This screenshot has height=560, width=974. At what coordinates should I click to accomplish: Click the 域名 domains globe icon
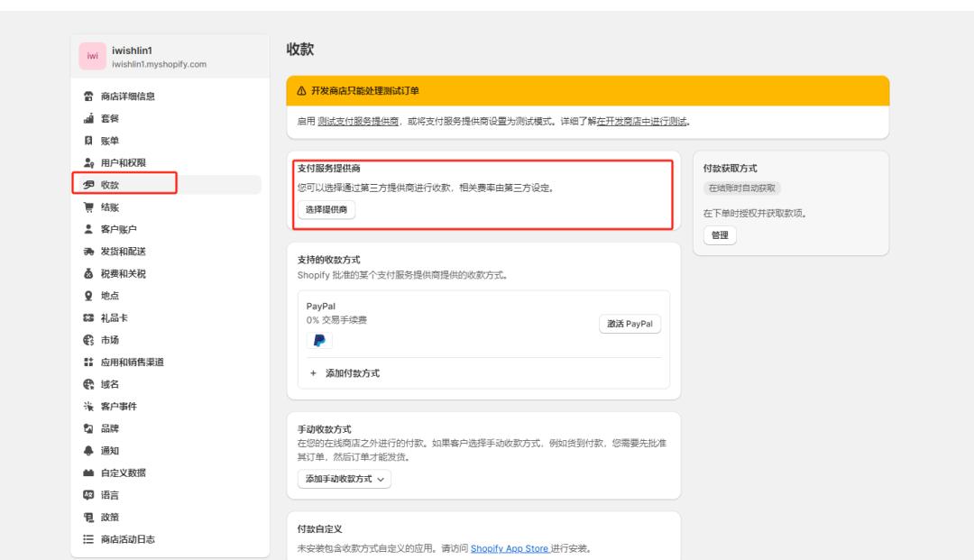[x=88, y=384]
